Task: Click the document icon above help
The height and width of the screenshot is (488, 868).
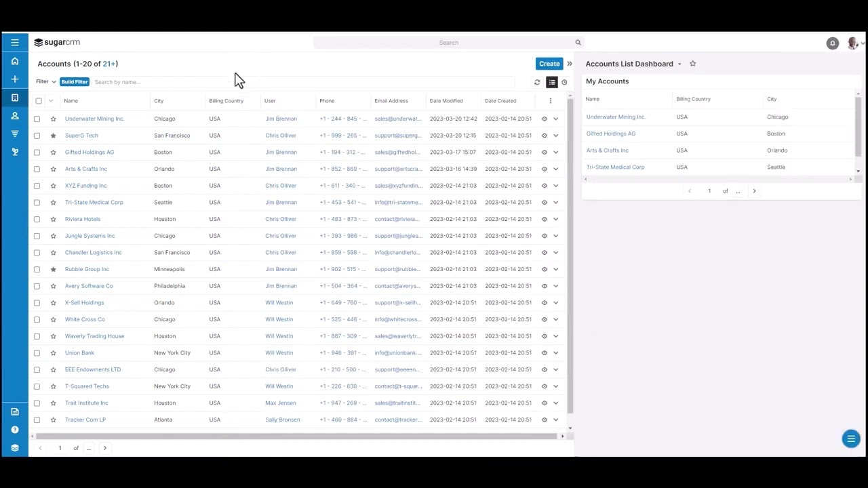Action: point(15,411)
